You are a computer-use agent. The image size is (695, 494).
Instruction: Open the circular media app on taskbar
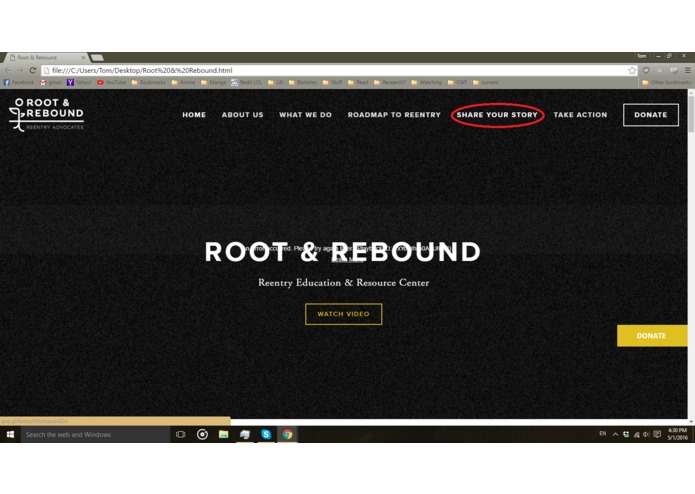pyautogui.click(x=202, y=435)
